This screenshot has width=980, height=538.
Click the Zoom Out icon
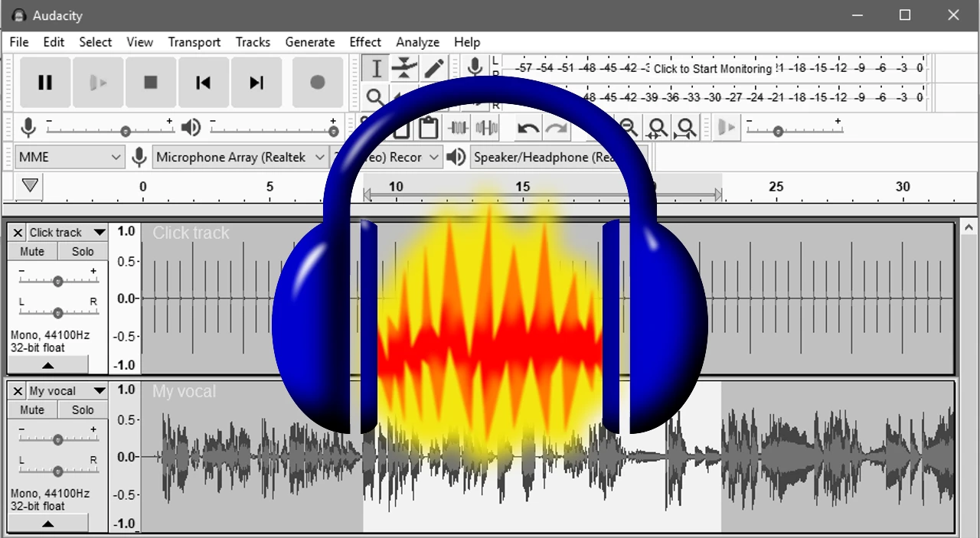[x=628, y=127]
